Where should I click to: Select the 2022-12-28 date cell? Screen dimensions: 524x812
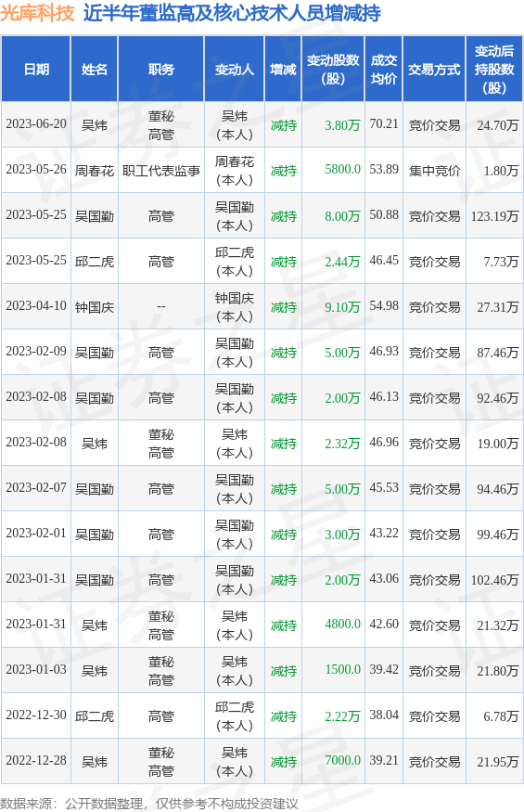(36, 760)
